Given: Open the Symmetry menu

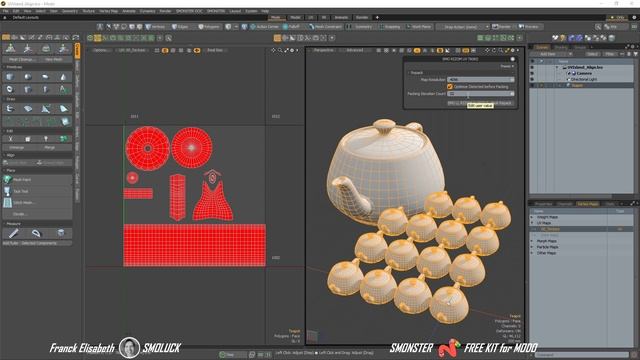Looking at the screenshot, I should click(x=360, y=27).
